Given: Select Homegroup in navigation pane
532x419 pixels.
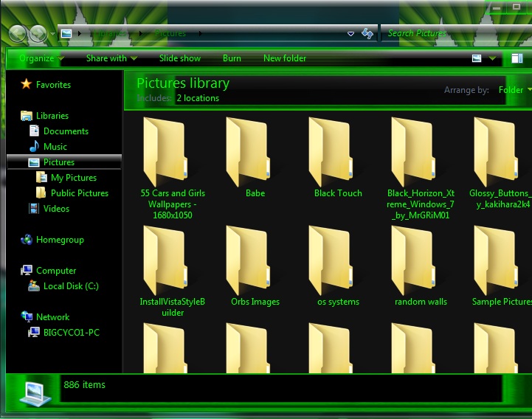Looking at the screenshot, I should [60, 240].
